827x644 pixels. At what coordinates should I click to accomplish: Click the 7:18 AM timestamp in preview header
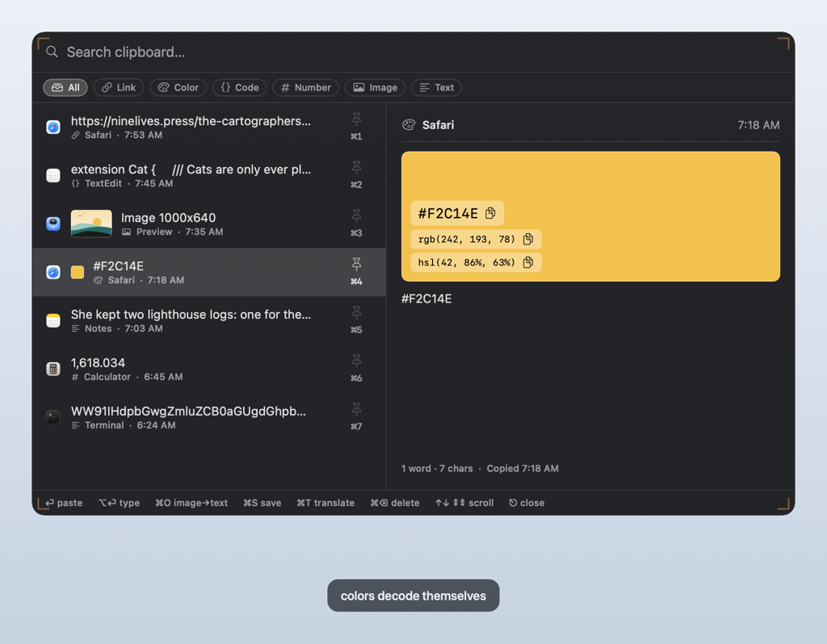[x=758, y=125]
